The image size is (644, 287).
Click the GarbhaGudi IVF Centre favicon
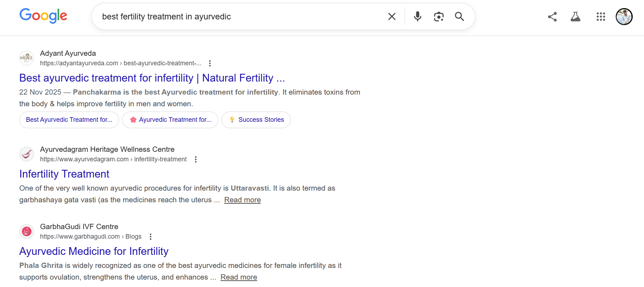point(26,231)
